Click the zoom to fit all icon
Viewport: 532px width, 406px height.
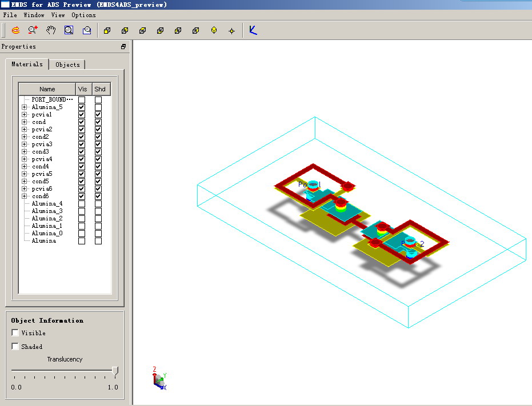click(87, 30)
